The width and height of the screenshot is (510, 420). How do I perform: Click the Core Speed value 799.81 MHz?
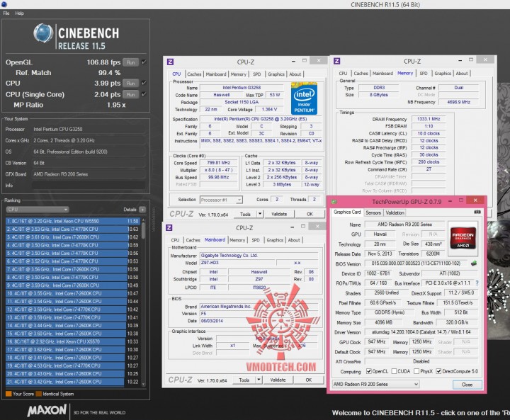[219, 163]
